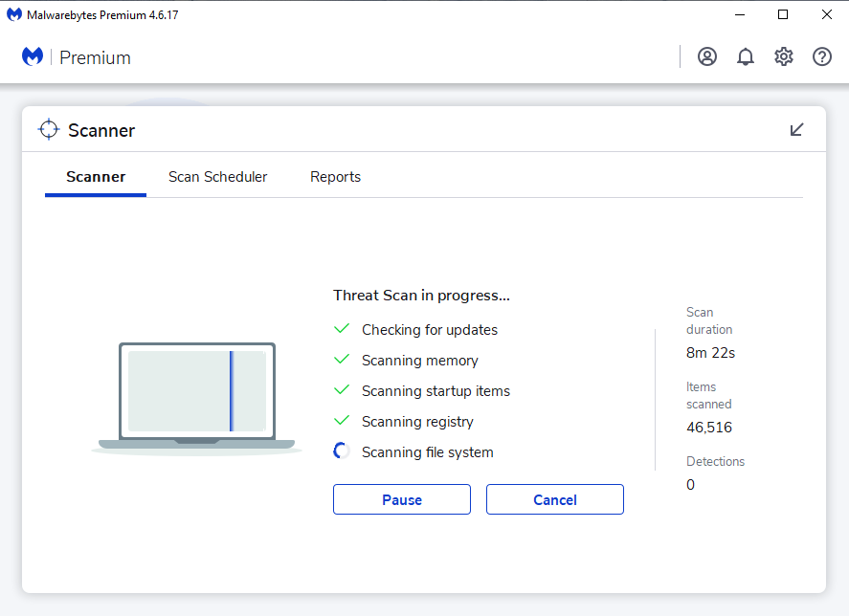
Task: Click the Malwarebytes title bar icon
Action: [14, 14]
